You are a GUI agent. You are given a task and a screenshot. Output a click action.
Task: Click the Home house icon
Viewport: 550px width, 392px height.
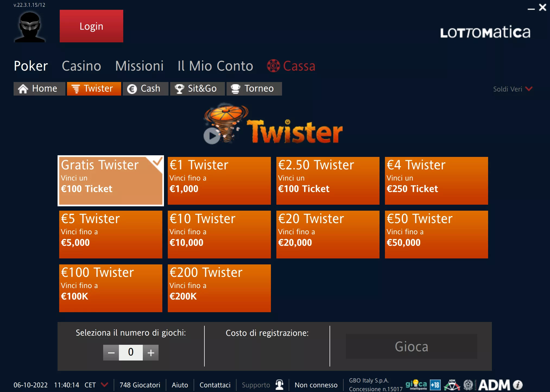click(x=23, y=88)
